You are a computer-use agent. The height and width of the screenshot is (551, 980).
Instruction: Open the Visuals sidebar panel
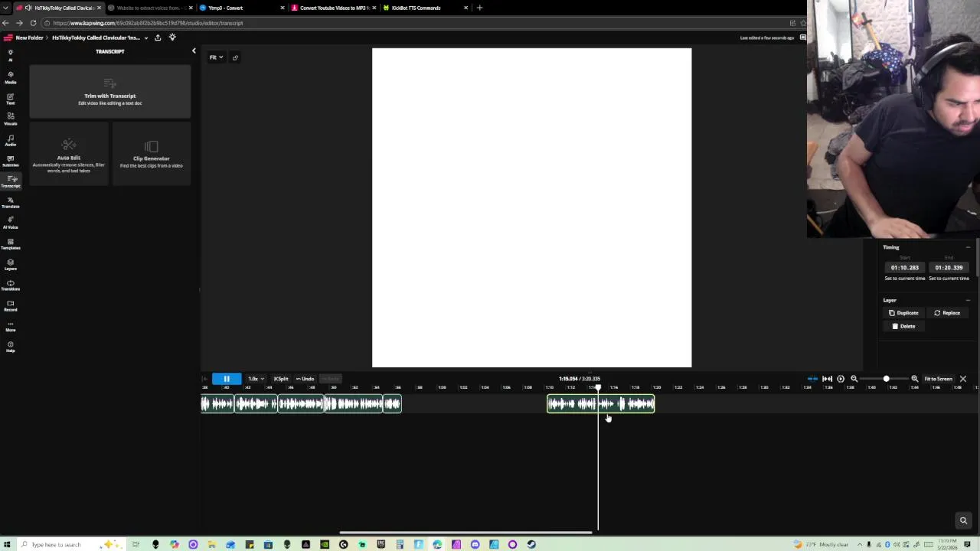click(x=10, y=119)
